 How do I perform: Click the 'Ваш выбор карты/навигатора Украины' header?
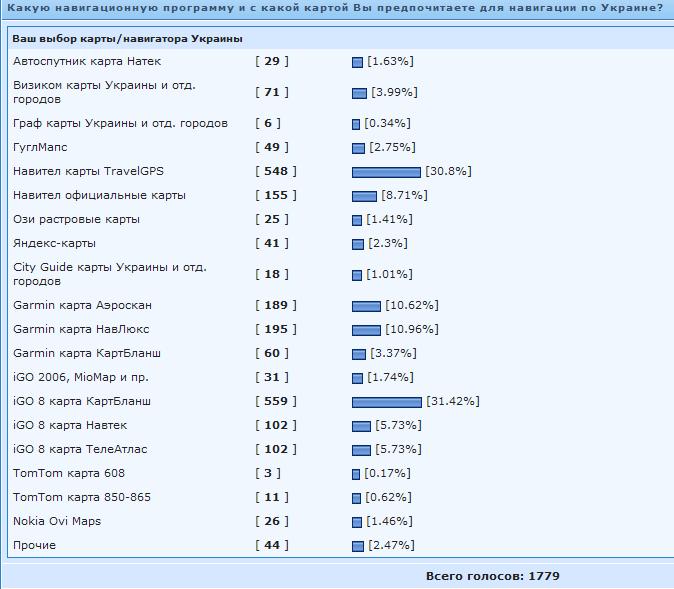click(x=127, y=38)
